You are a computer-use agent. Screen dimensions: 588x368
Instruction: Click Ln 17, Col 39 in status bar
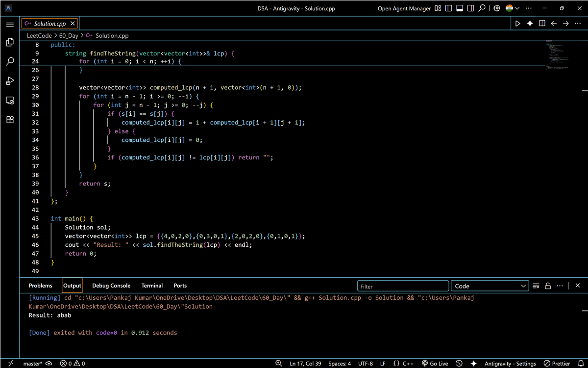pyautogui.click(x=305, y=364)
